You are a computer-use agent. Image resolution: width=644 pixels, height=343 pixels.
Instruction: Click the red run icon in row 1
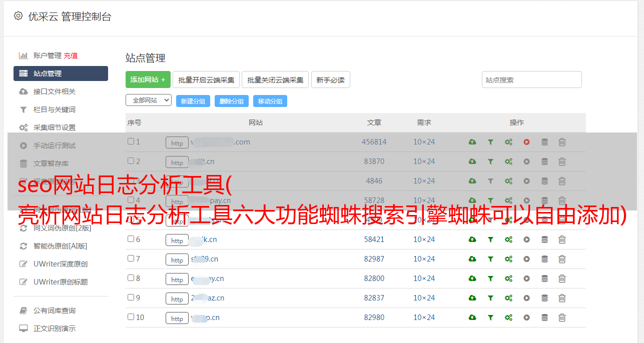coord(526,142)
